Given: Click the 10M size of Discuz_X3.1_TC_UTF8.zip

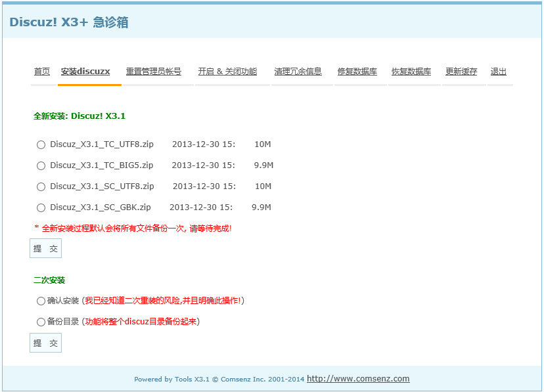Looking at the screenshot, I should [263, 144].
